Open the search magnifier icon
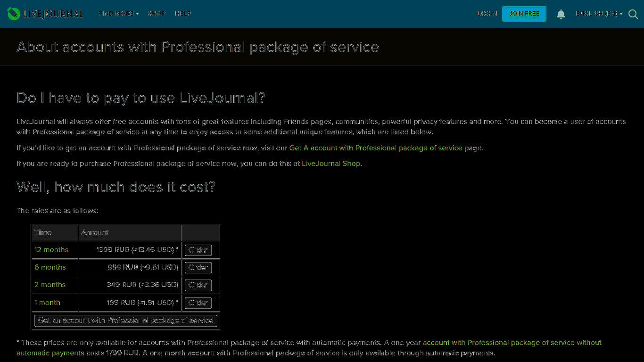This screenshot has width=644, height=362. coord(633,14)
